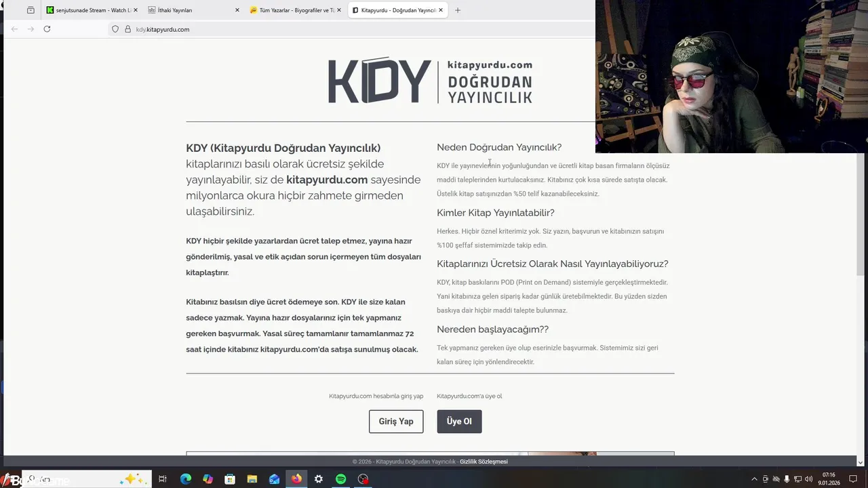Click the browser back arrow
This screenshot has width=868, height=488.
coord(14,29)
